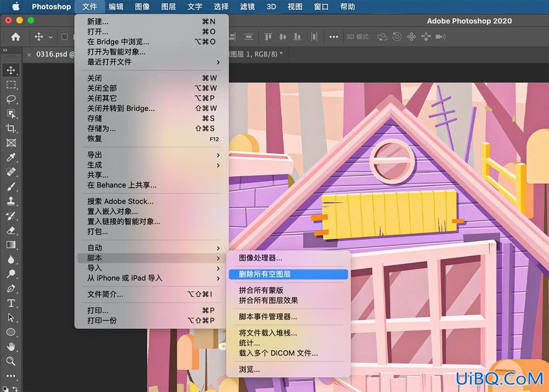Click the 3D video camera icon
Image resolution: width=549 pixels, height=392 pixels.
point(440,37)
